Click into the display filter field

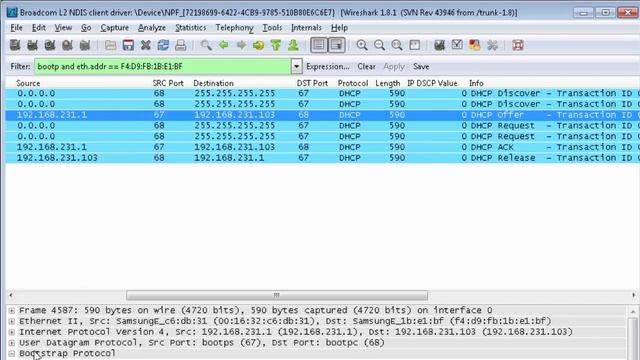163,67
